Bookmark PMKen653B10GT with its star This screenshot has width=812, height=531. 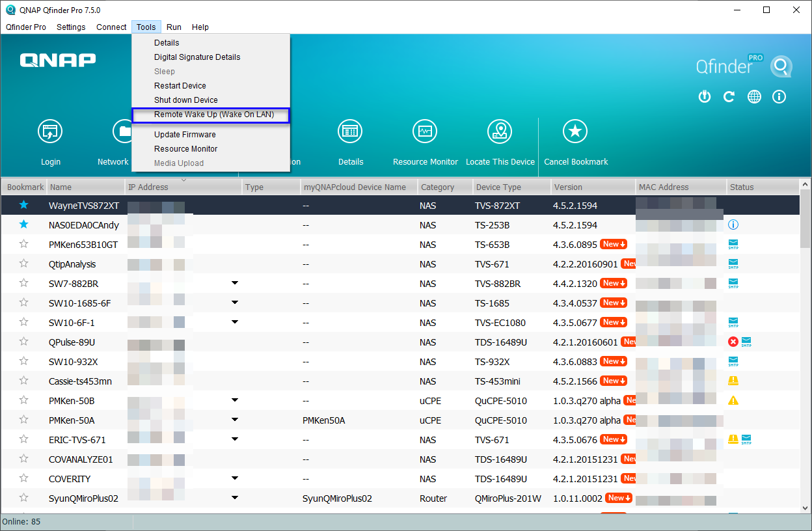pyautogui.click(x=24, y=244)
